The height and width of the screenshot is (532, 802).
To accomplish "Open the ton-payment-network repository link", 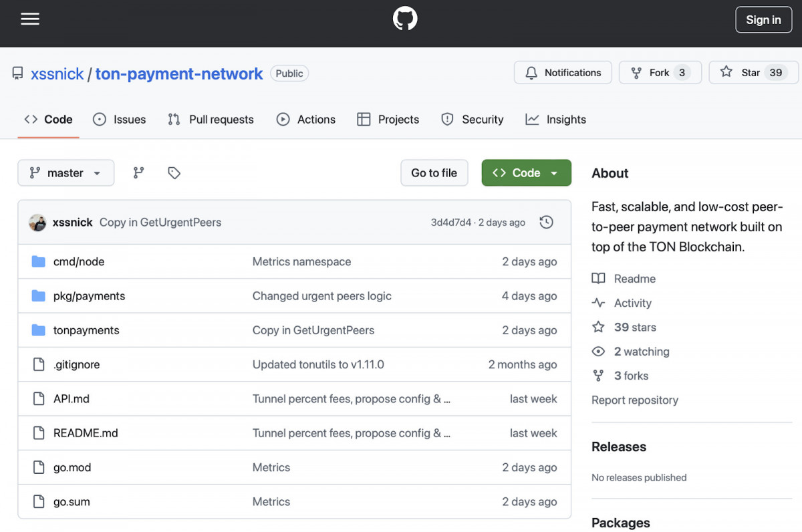I will pos(179,74).
